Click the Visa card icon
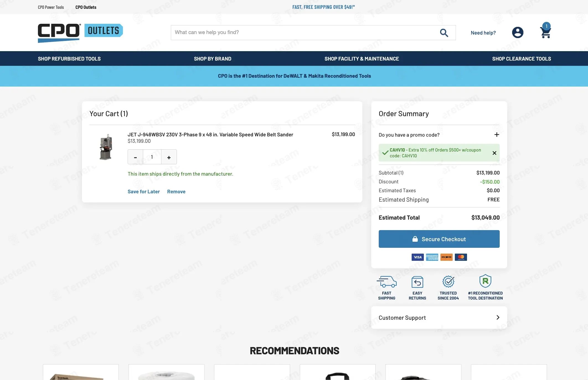Image resolution: width=588 pixels, height=380 pixels. [x=417, y=257]
